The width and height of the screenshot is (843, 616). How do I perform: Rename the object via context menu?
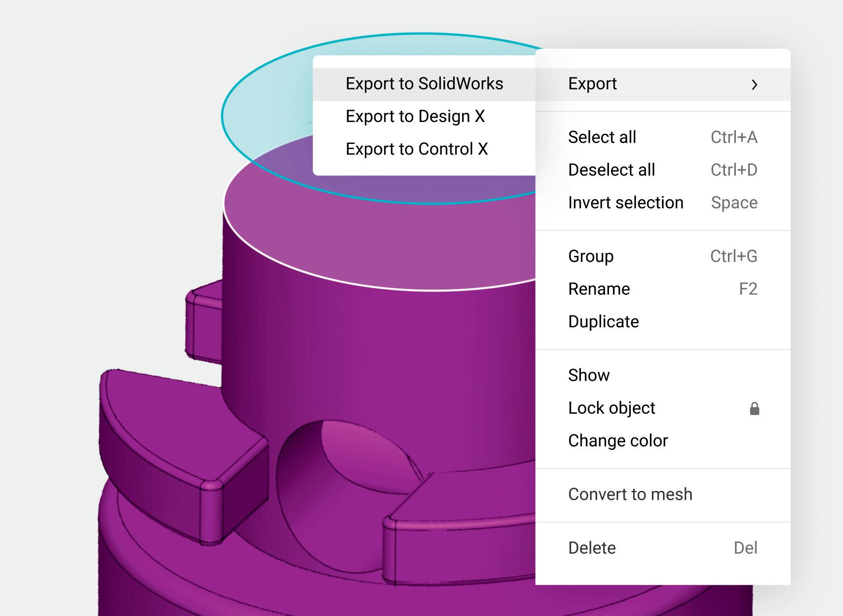tap(599, 289)
